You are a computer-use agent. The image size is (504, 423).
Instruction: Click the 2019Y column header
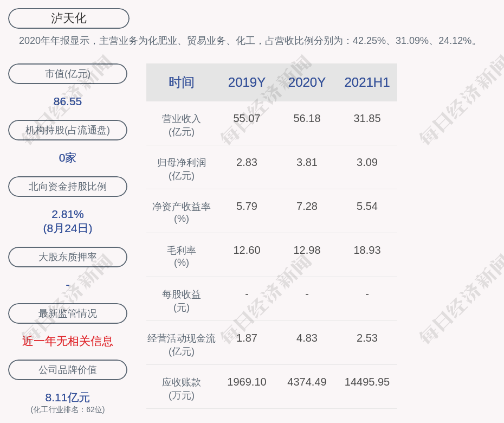click(x=247, y=82)
